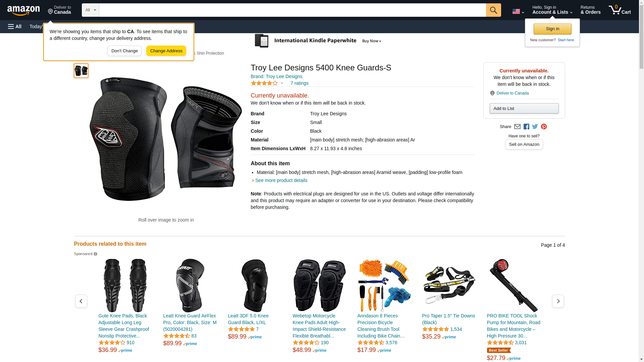The width and height of the screenshot is (644, 362).
Task: Share the product on Facebook
Action: click(x=526, y=127)
